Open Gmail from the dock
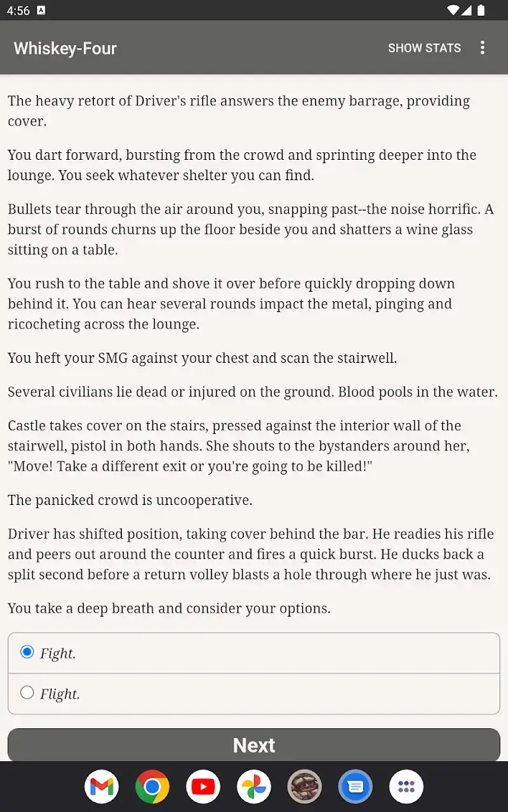This screenshot has height=812, width=508. (102, 786)
